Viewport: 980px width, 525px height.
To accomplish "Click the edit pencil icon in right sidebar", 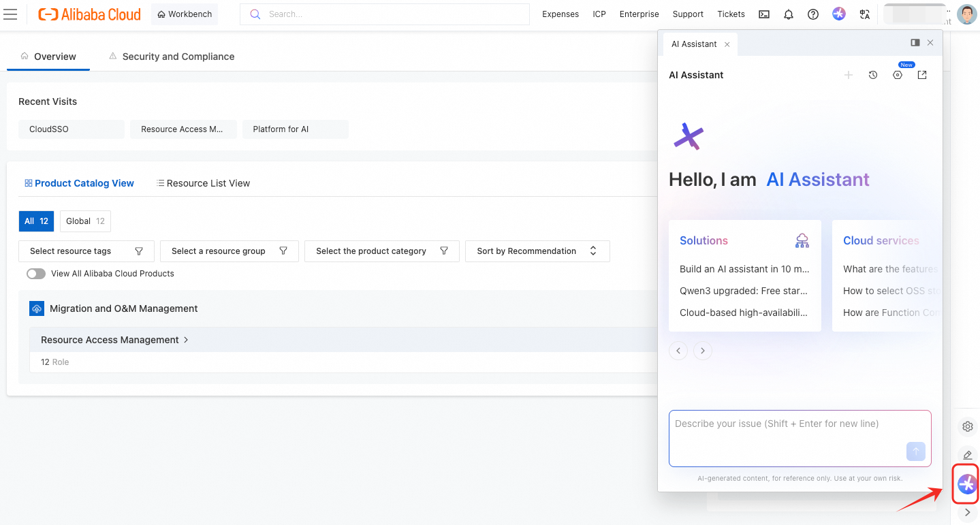I will click(968, 455).
